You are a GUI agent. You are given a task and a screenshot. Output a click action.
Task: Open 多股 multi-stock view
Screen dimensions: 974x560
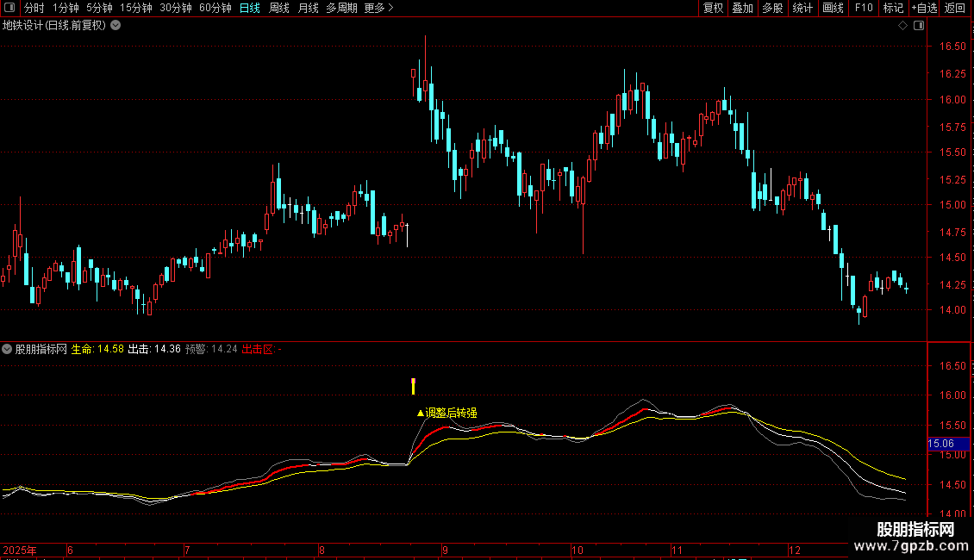772,8
